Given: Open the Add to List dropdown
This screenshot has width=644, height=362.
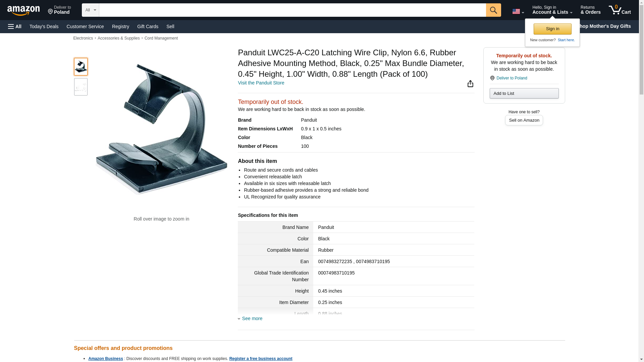Looking at the screenshot, I should click(x=524, y=94).
